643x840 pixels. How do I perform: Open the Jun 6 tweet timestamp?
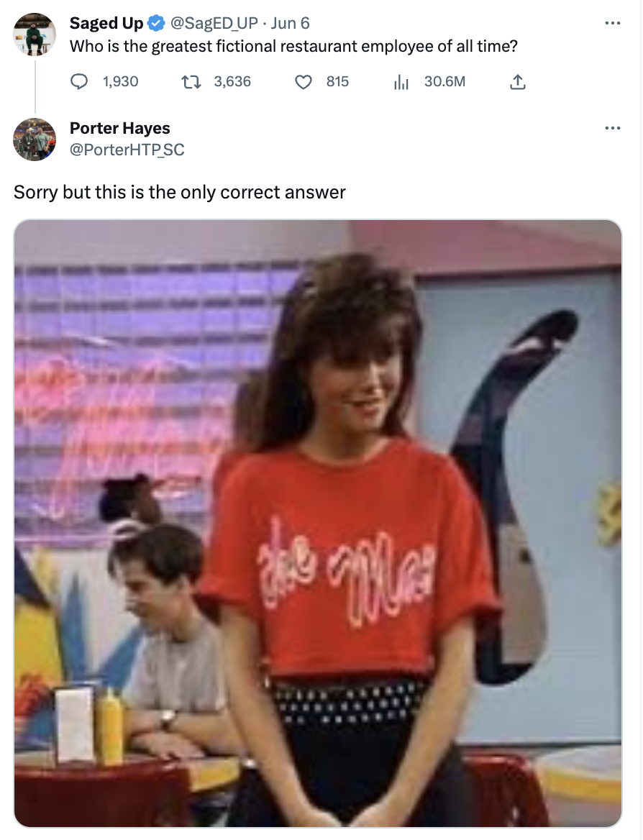(x=290, y=23)
